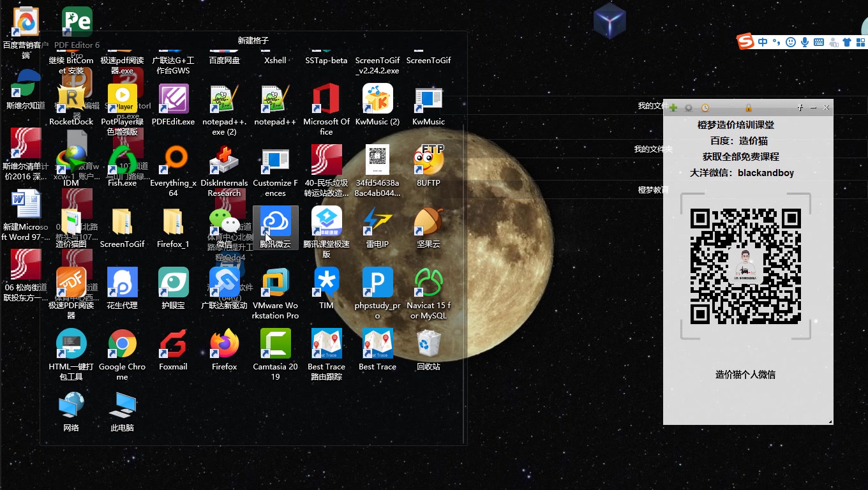Select the 橙梦教育 fence title
Screen dimensions: 868x490
(x=654, y=189)
